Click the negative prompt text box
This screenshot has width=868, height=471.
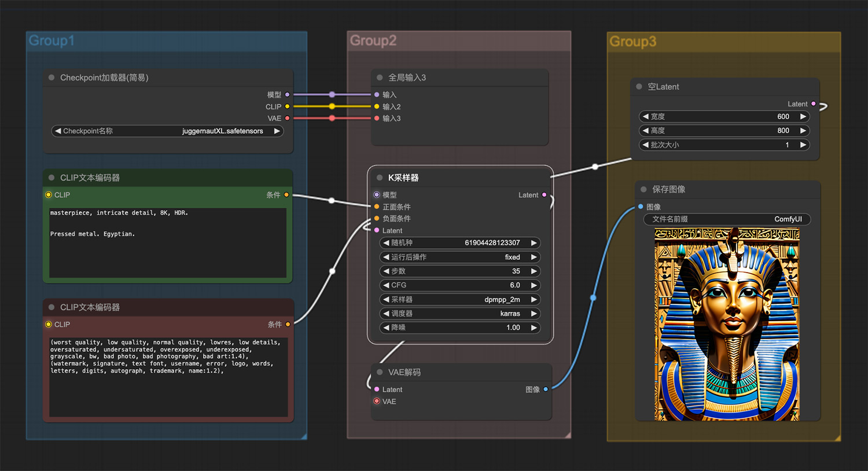tap(168, 377)
